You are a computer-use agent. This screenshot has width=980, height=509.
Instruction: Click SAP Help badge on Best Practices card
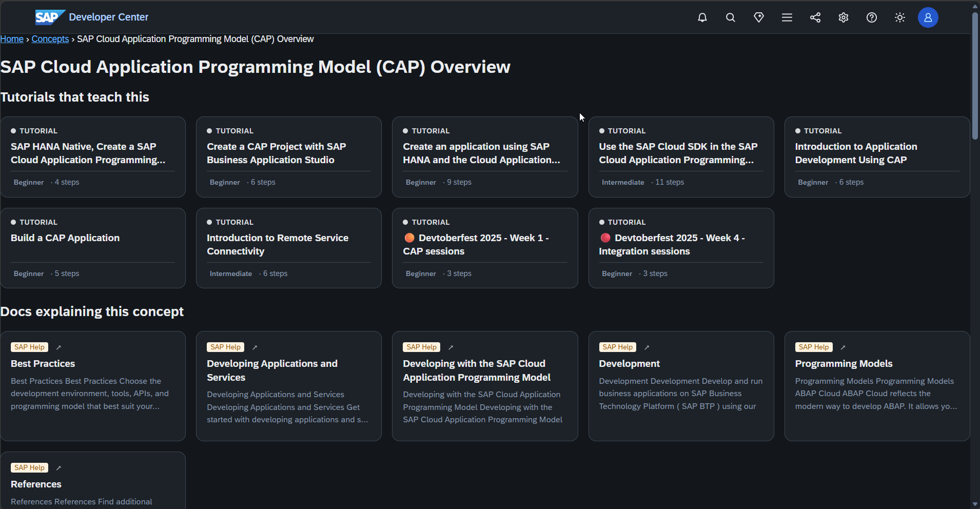tap(29, 347)
